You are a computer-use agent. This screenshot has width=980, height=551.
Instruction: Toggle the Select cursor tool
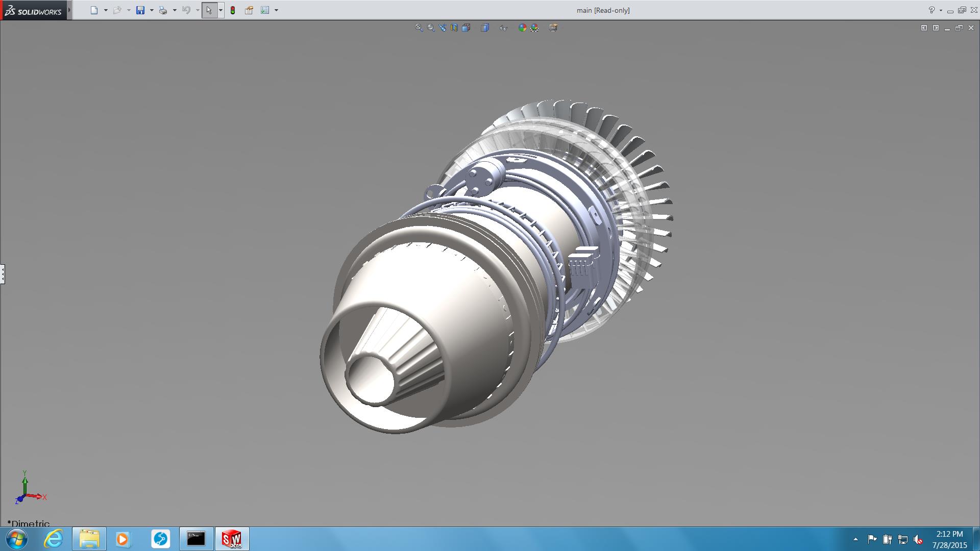[209, 10]
